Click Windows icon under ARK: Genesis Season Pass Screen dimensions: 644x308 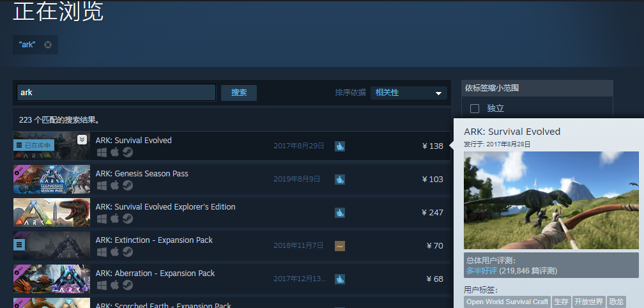pyautogui.click(x=102, y=185)
